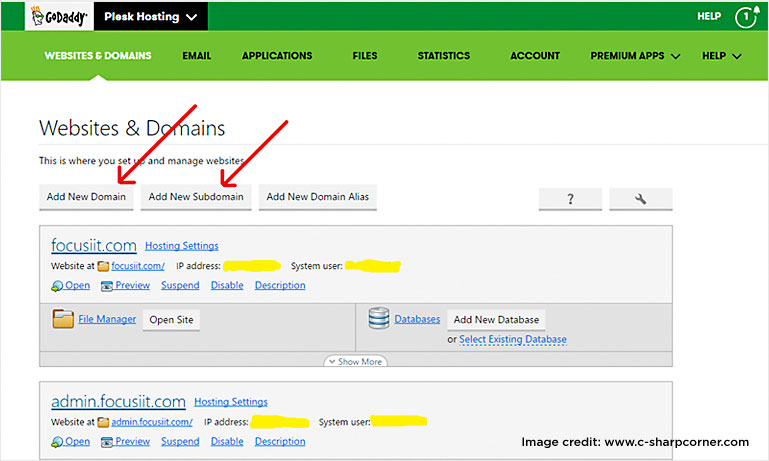
Task: Open the File Manager link
Action: (107, 319)
